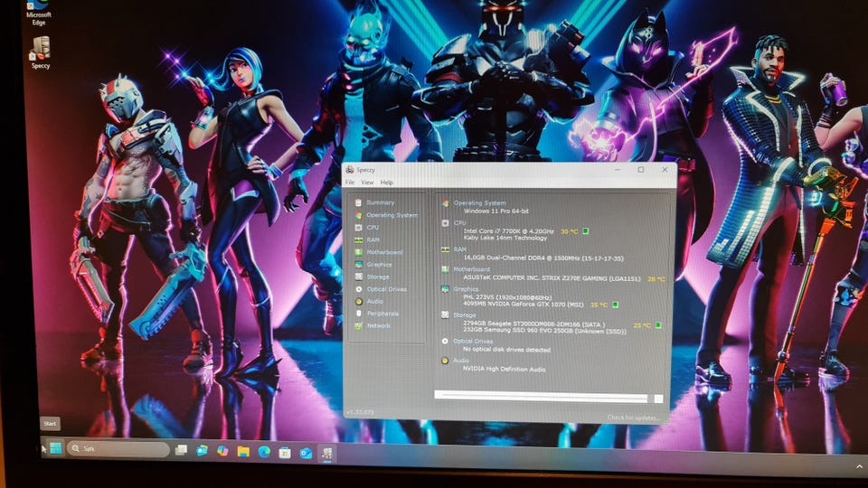Screen dimensions: 868x488
Task: Click the "232GB Samsung SSD 960 EVO" line
Action: pyautogui.click(x=544, y=332)
